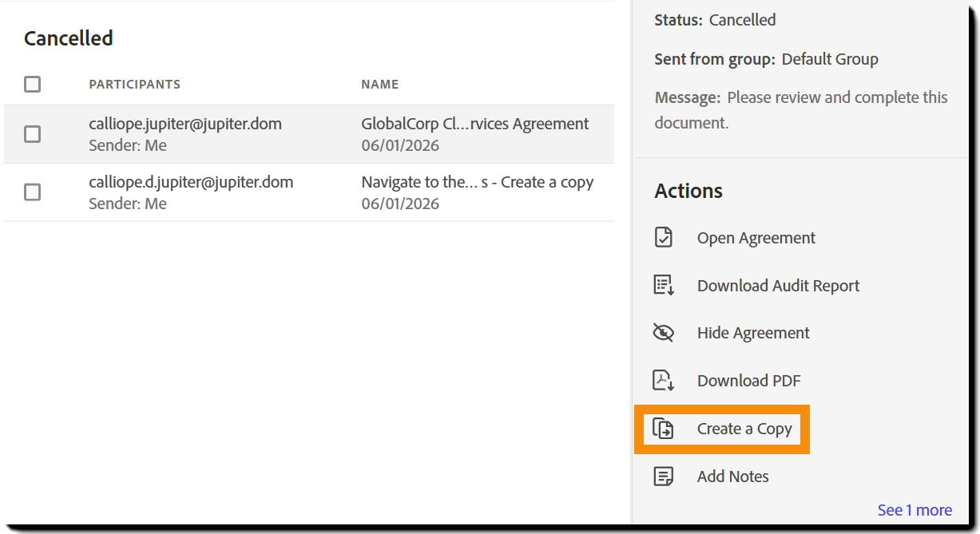Image resolution: width=980 pixels, height=534 pixels.
Task: Check the select-all checkbox in the header row
Action: click(x=32, y=83)
